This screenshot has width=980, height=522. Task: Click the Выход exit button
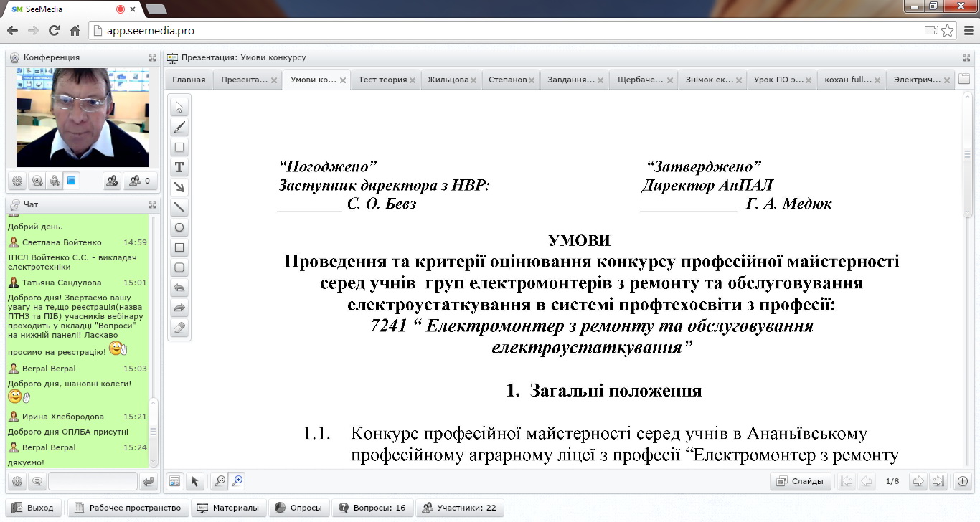pyautogui.click(x=33, y=508)
